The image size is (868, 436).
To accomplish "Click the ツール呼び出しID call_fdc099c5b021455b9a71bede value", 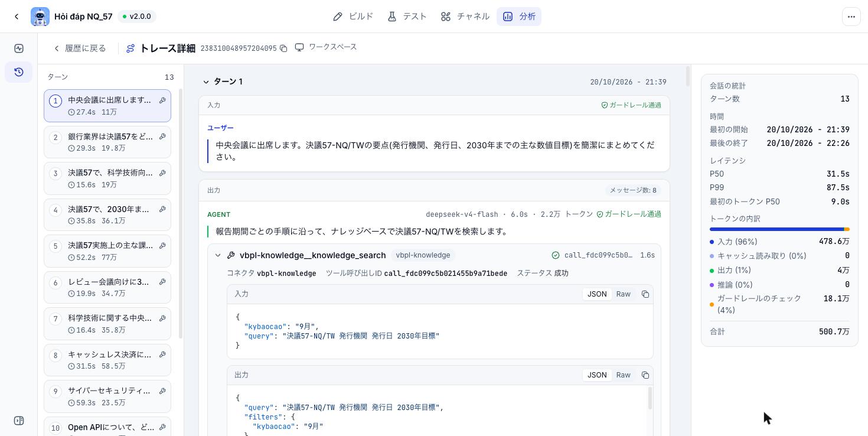I will pos(445,274).
